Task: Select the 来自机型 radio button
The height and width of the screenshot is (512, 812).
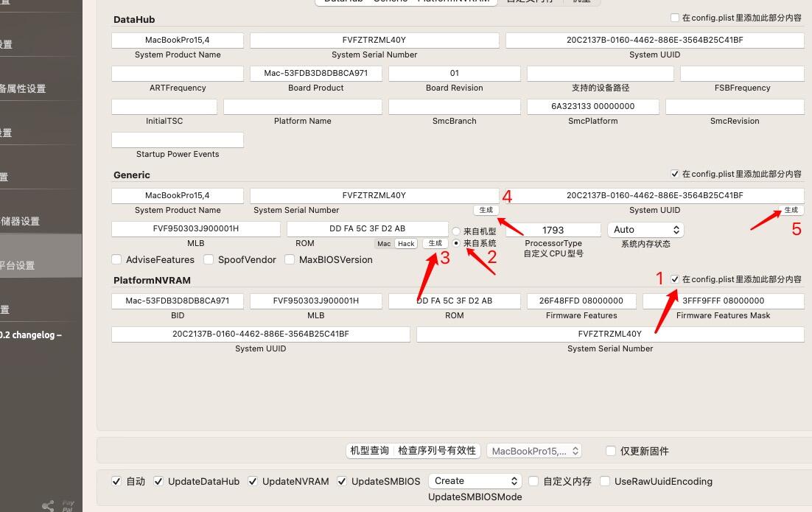Action: tap(456, 231)
